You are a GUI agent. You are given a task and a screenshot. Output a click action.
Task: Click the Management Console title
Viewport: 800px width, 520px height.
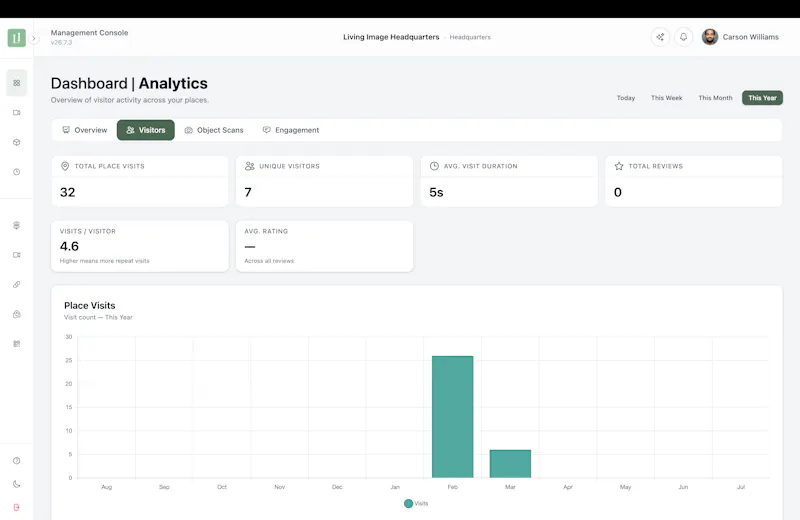[x=89, y=33]
